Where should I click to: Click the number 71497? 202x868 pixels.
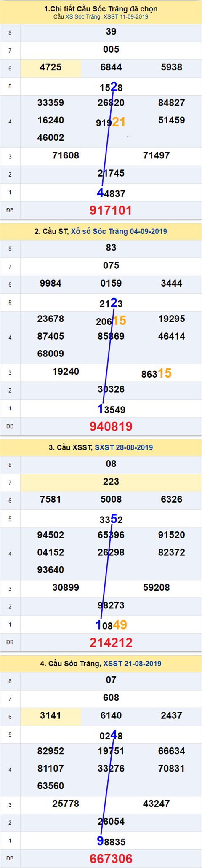[157, 155]
